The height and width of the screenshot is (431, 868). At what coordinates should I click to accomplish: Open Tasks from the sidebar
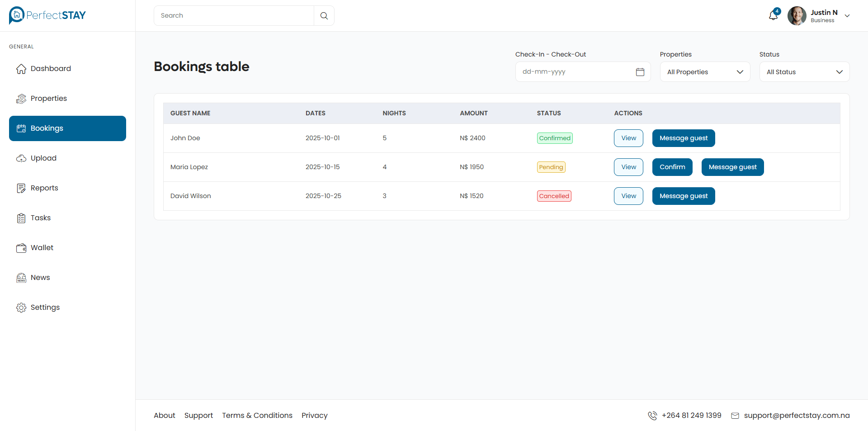point(41,218)
